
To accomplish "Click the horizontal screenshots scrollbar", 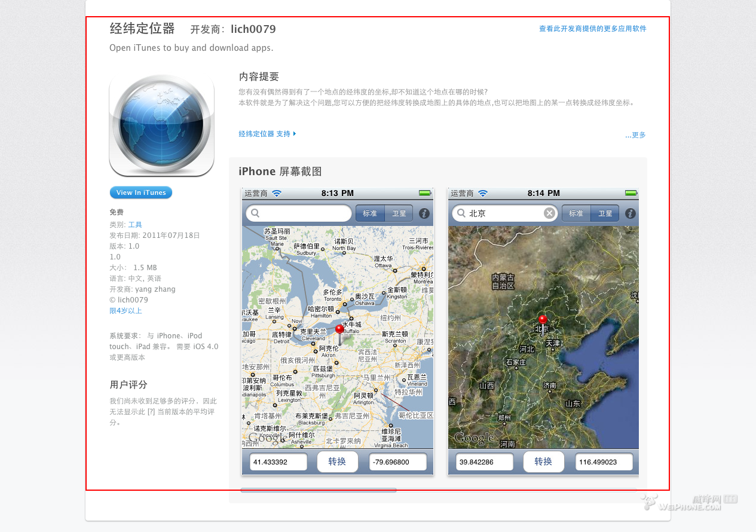I will [x=319, y=490].
